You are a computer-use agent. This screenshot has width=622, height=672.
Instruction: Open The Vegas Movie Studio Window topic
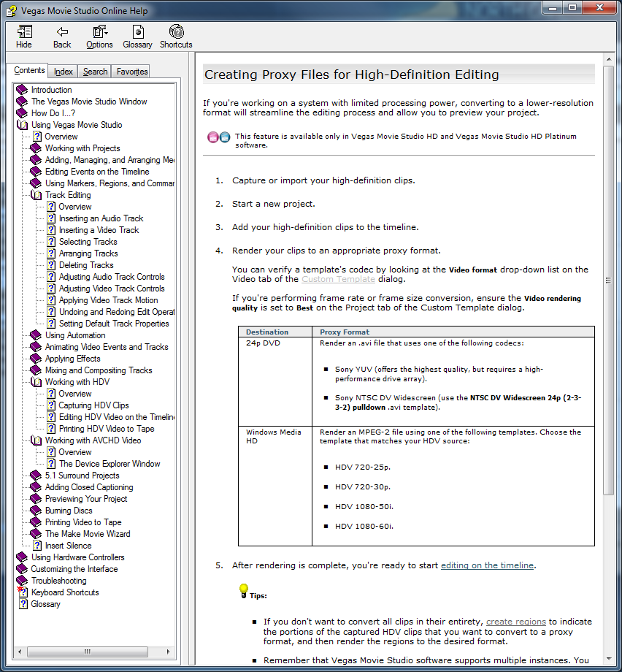pyautogui.click(x=89, y=102)
